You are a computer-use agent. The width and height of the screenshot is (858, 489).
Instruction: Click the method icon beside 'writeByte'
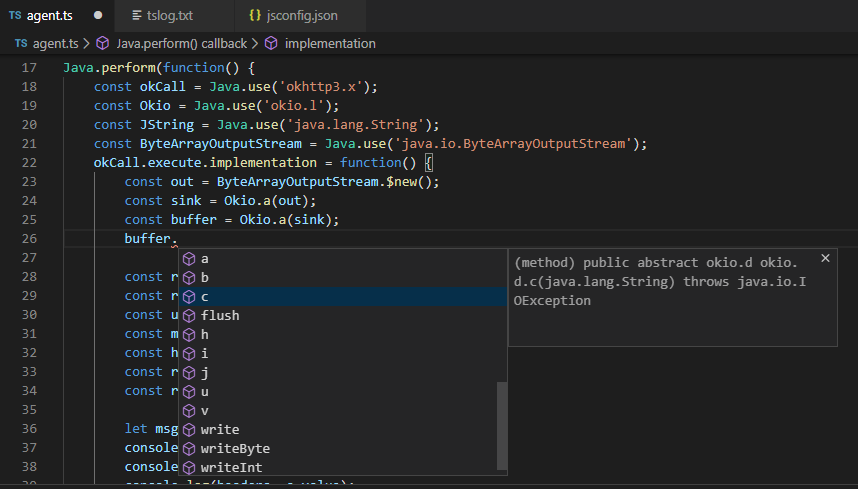189,449
